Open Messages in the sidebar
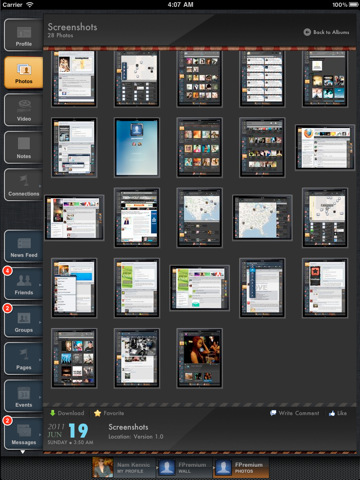 click(23, 434)
